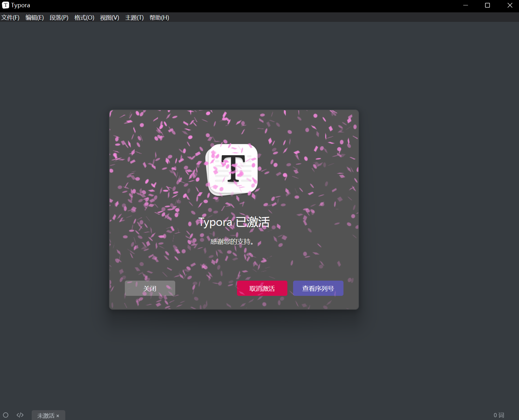Screen dimensions: 519x420
Task: Dismiss the 未激活 badge with its × icon
Action: tap(58, 416)
